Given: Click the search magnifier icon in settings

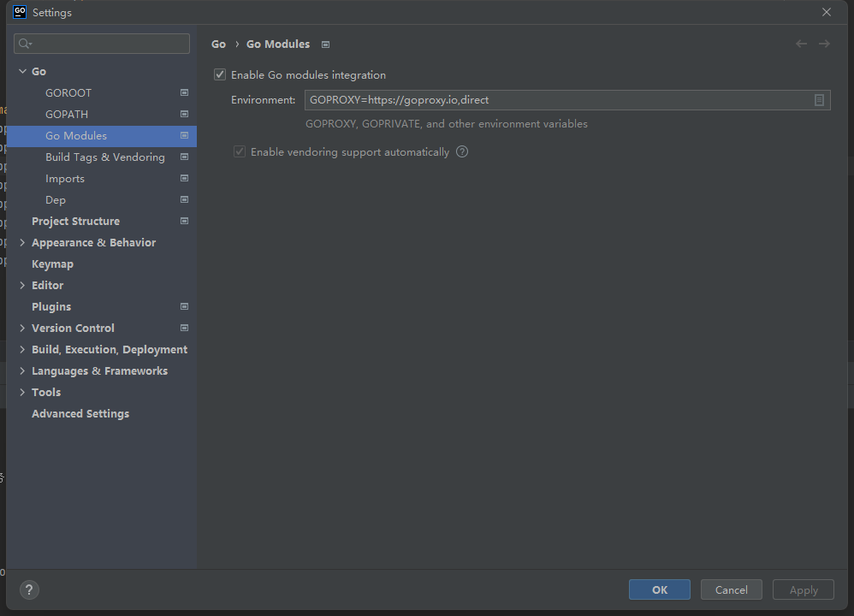Looking at the screenshot, I should click(25, 44).
